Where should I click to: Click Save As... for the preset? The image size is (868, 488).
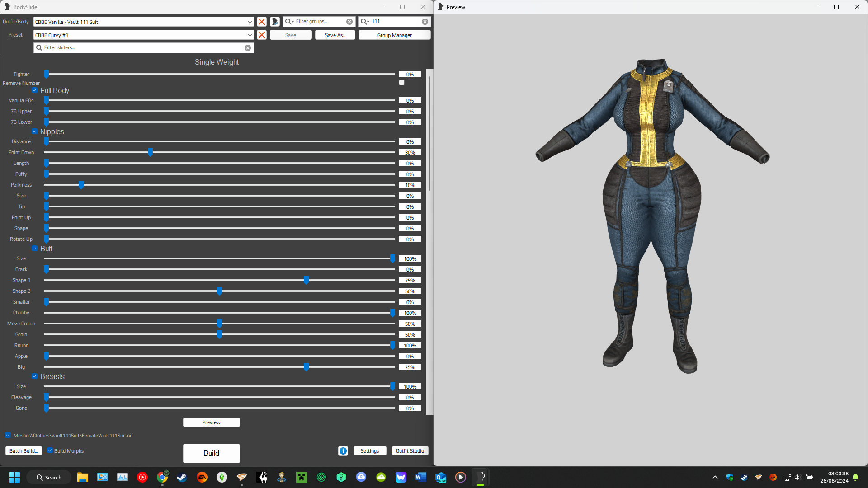[x=335, y=35]
